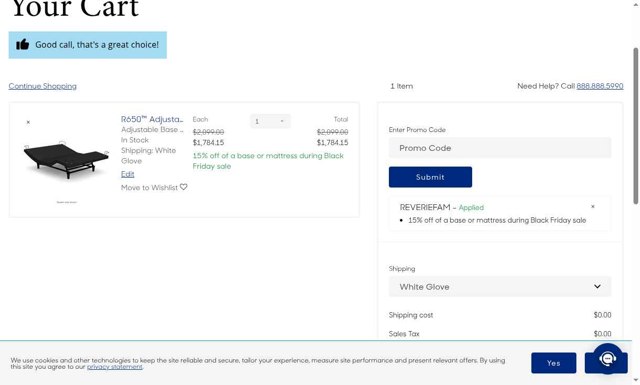Click the 'Good call, that's a great choice!' banner
Screen dimensions: 640x385
pyautogui.click(x=88, y=45)
